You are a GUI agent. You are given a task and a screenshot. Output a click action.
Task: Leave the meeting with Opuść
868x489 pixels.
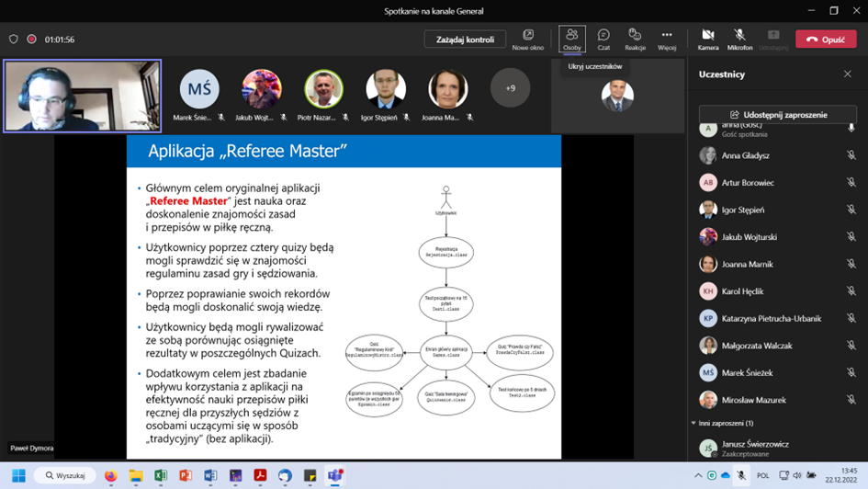pyautogui.click(x=825, y=40)
